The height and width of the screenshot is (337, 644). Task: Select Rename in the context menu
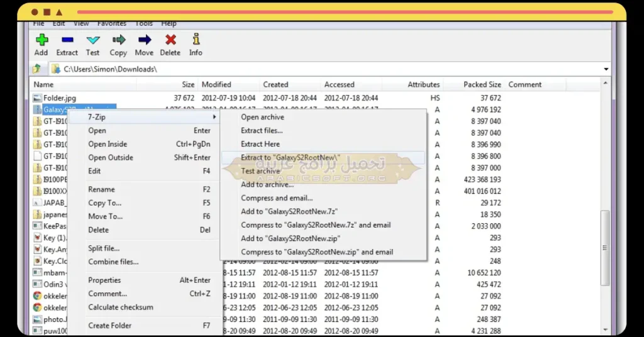click(x=144, y=189)
